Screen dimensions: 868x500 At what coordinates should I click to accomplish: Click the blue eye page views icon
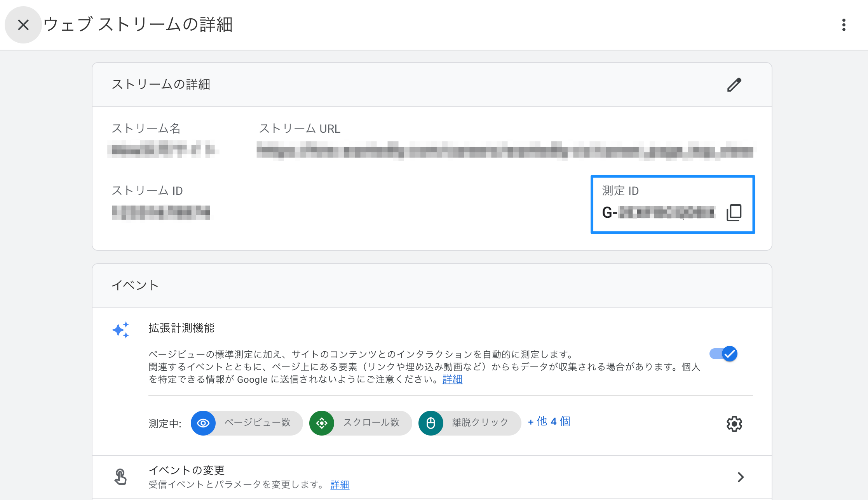(203, 423)
